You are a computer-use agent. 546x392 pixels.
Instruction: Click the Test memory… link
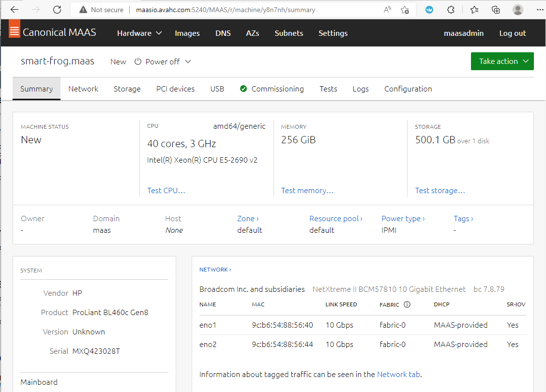(x=307, y=190)
